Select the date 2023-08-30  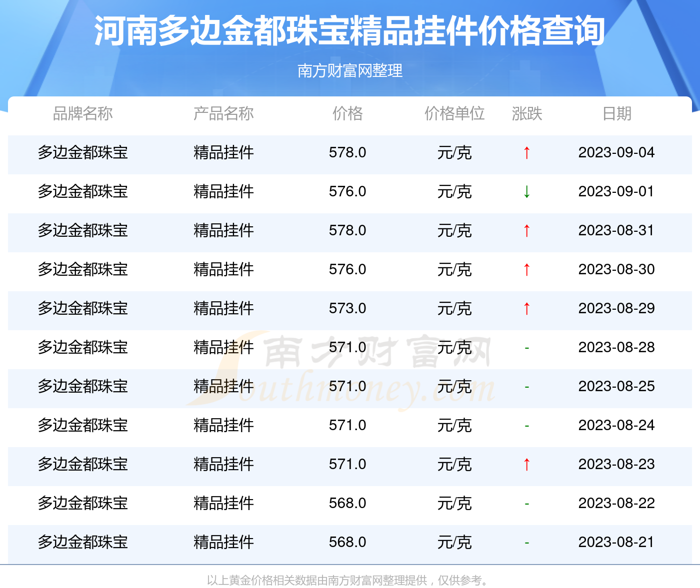(616, 269)
